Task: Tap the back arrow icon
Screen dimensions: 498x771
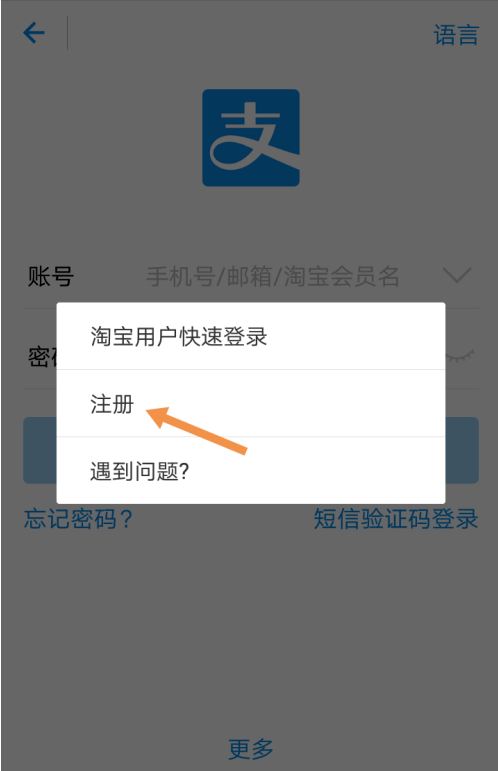Action: pyautogui.click(x=33, y=33)
